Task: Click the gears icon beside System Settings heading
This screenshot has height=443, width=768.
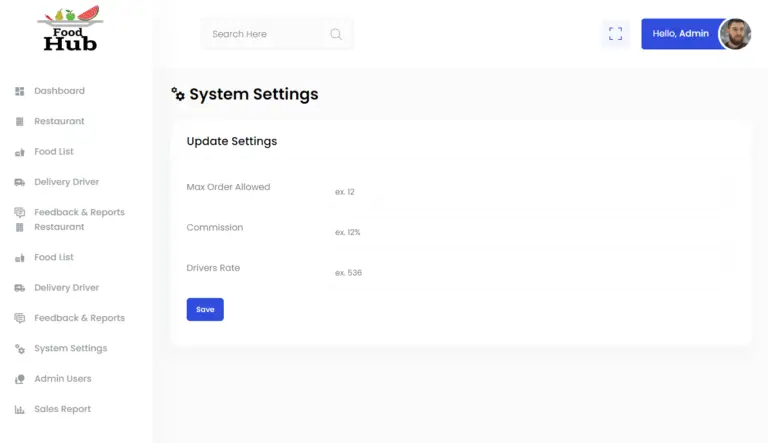Action: (178, 94)
